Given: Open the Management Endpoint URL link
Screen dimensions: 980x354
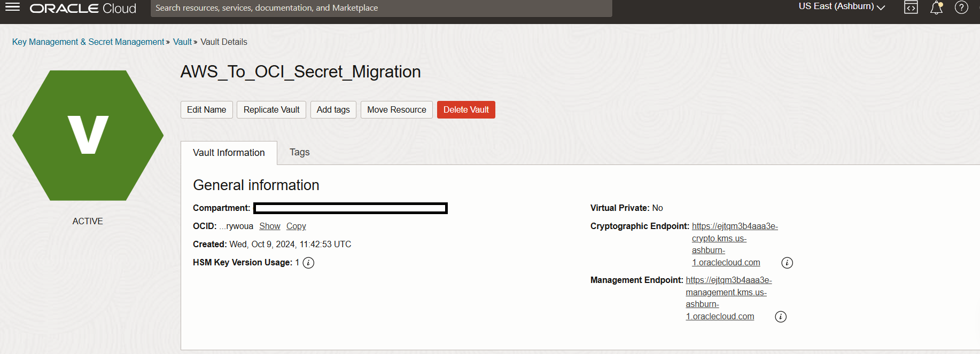Looking at the screenshot, I should [x=729, y=298].
